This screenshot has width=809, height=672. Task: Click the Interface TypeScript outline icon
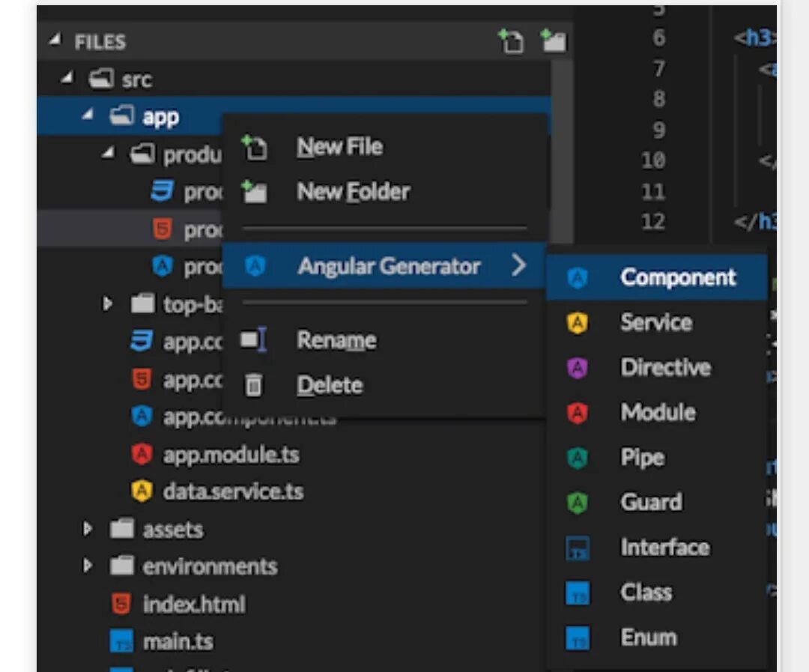578,548
